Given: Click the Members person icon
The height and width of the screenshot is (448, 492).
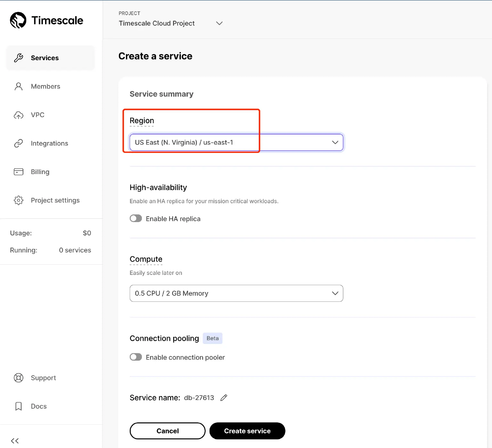Looking at the screenshot, I should click(18, 86).
